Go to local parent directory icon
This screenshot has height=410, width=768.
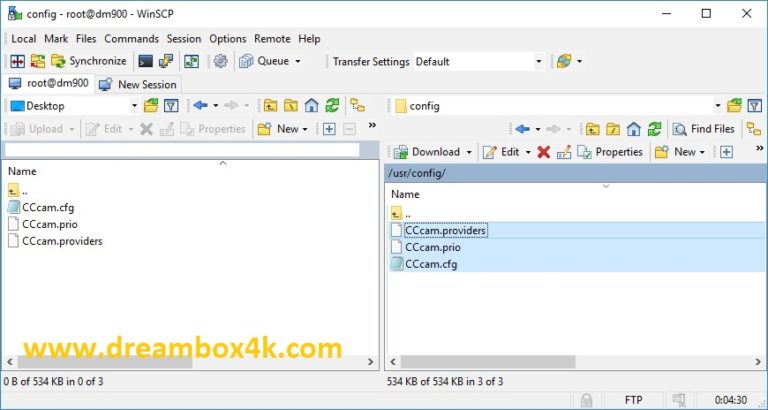270,105
